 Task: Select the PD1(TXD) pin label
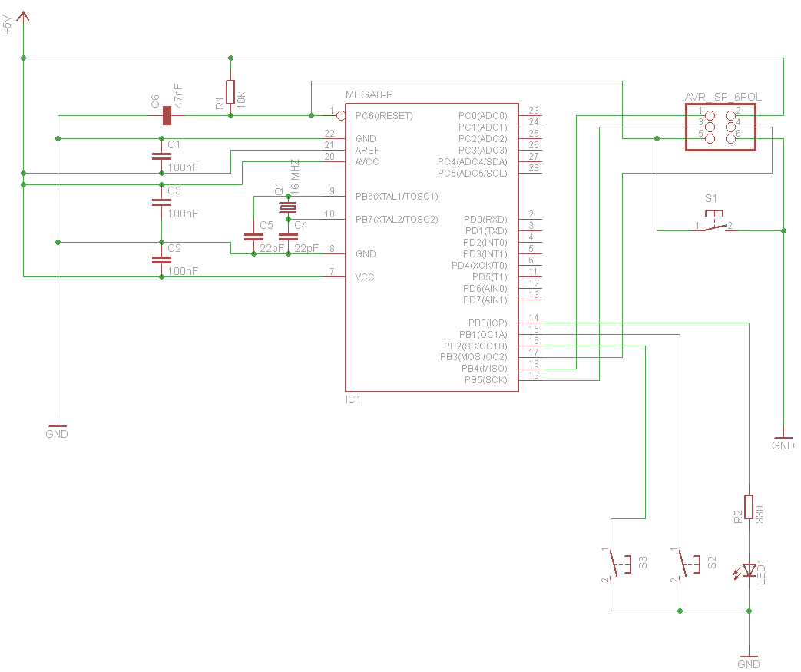[486, 231]
